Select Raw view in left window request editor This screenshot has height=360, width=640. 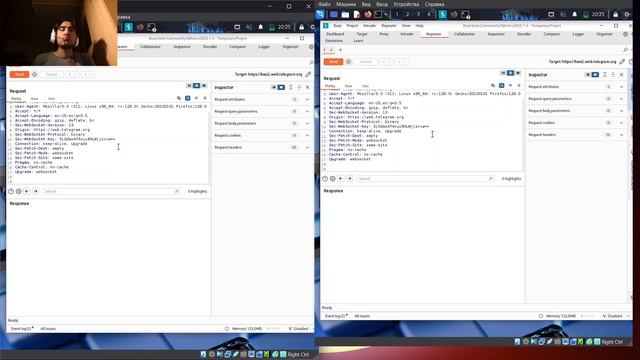(x=34, y=99)
